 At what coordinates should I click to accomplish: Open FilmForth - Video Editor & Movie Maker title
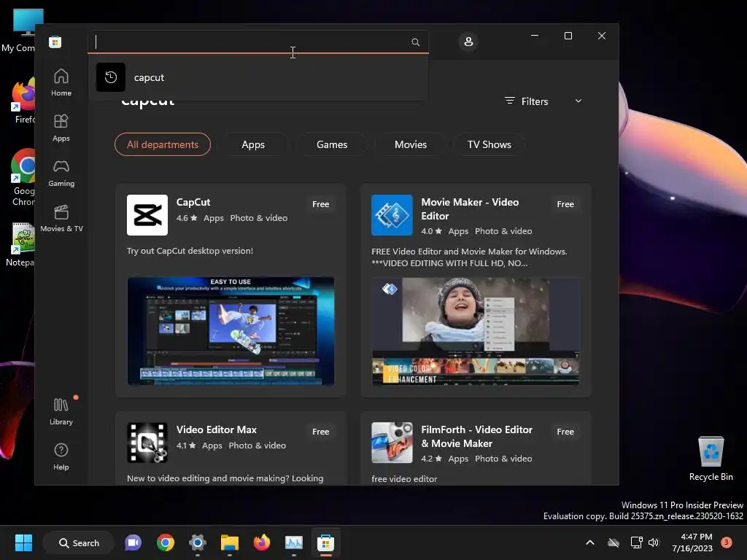click(476, 436)
